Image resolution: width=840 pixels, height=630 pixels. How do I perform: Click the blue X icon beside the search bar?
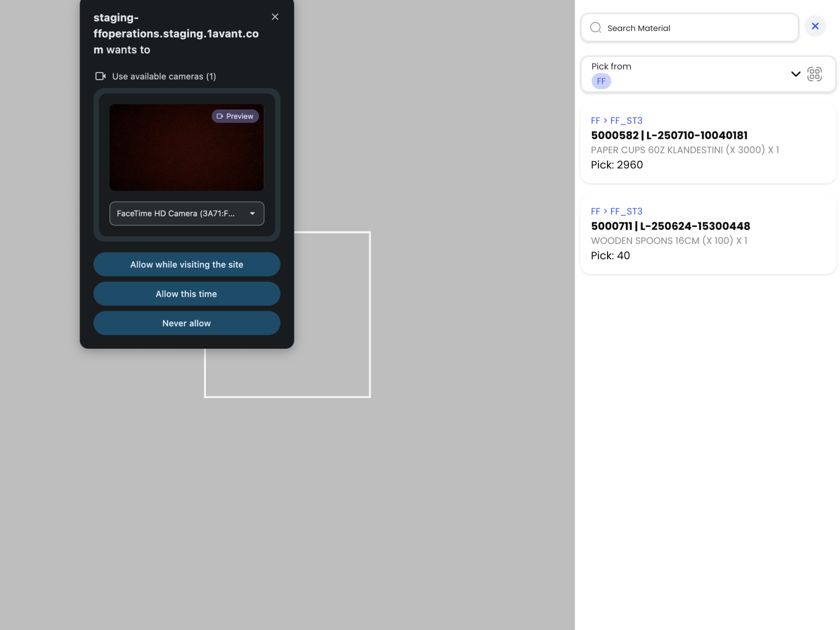(815, 26)
